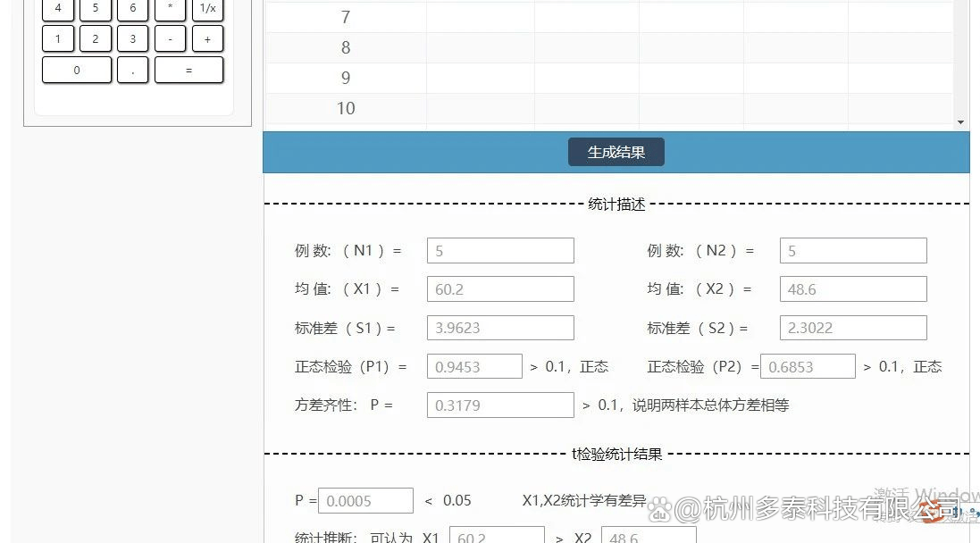The height and width of the screenshot is (543, 980).
Task: Click the P2 normality field 0.6853
Action: 808,366
